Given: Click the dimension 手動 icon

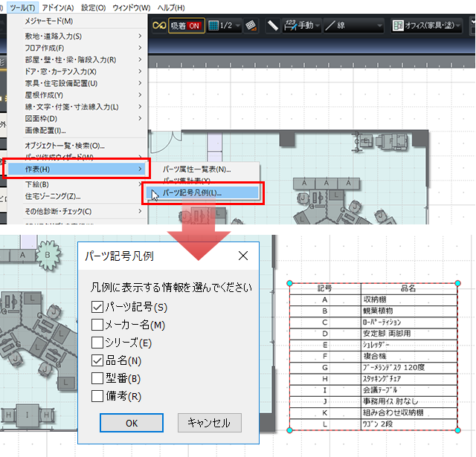Looking at the screenshot, I should (292, 25).
